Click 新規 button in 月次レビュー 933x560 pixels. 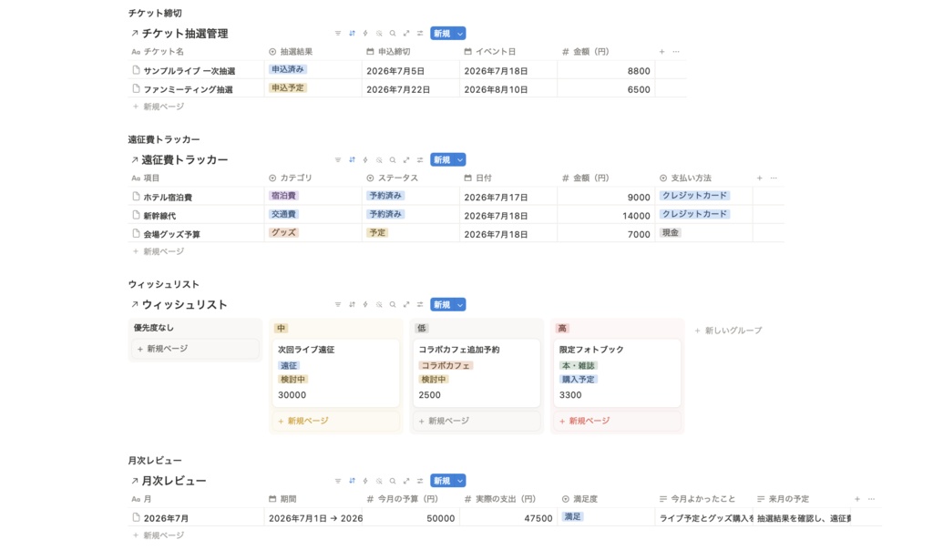coord(442,481)
